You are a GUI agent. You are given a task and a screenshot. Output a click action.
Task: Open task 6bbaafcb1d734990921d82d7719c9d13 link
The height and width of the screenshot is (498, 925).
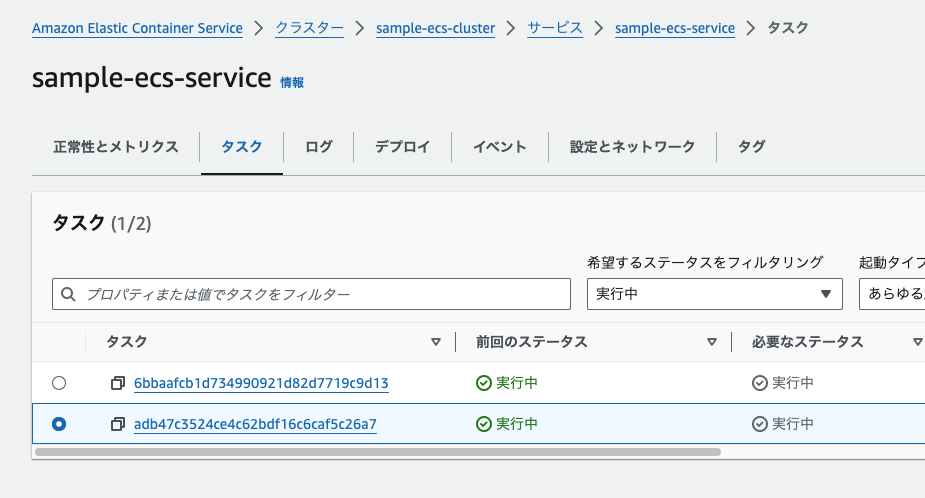coord(261,383)
